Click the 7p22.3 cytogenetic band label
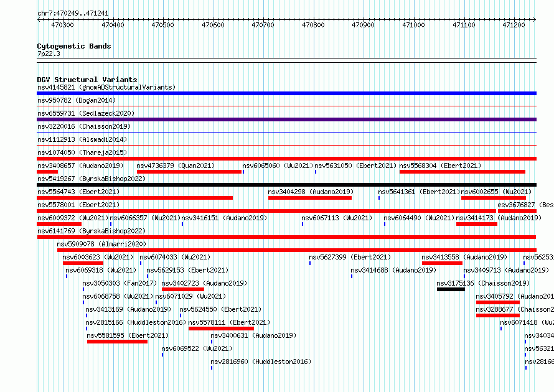The image size is (554, 392). [x=49, y=54]
